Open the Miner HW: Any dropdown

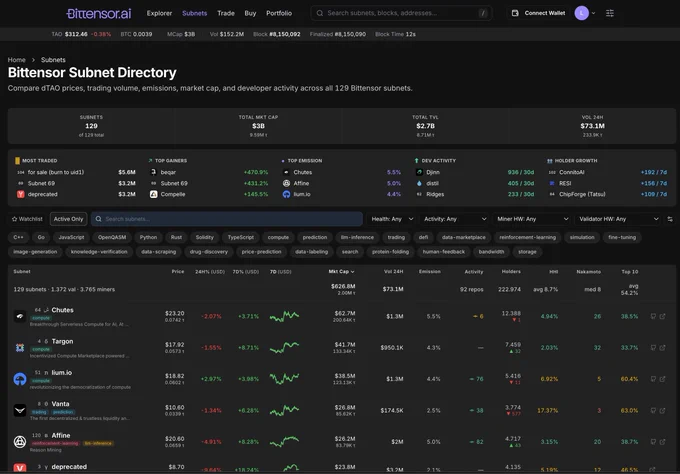coord(532,219)
